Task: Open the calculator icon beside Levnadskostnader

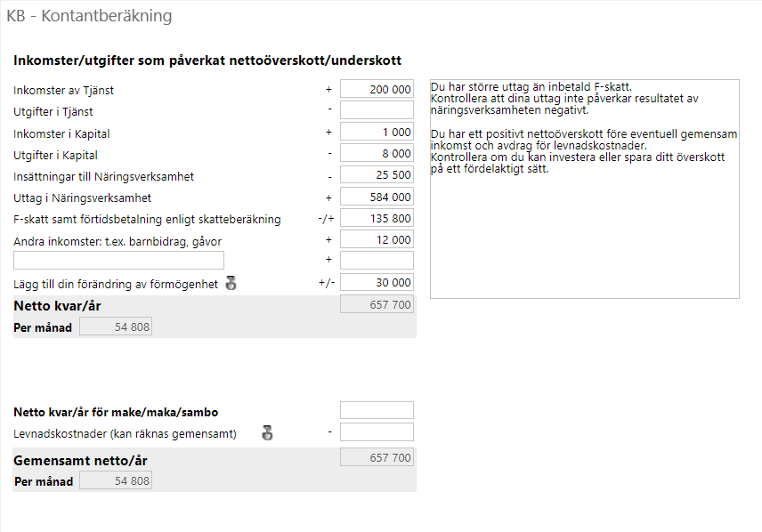Action: pyautogui.click(x=267, y=432)
